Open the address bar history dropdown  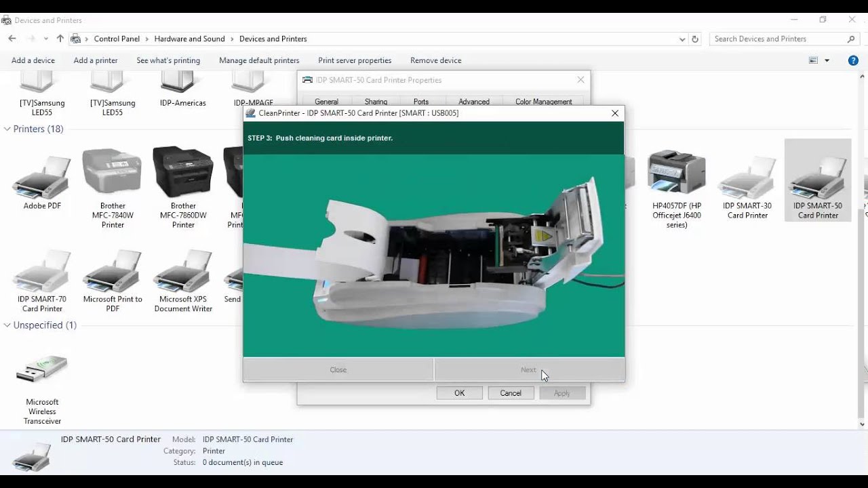(682, 39)
